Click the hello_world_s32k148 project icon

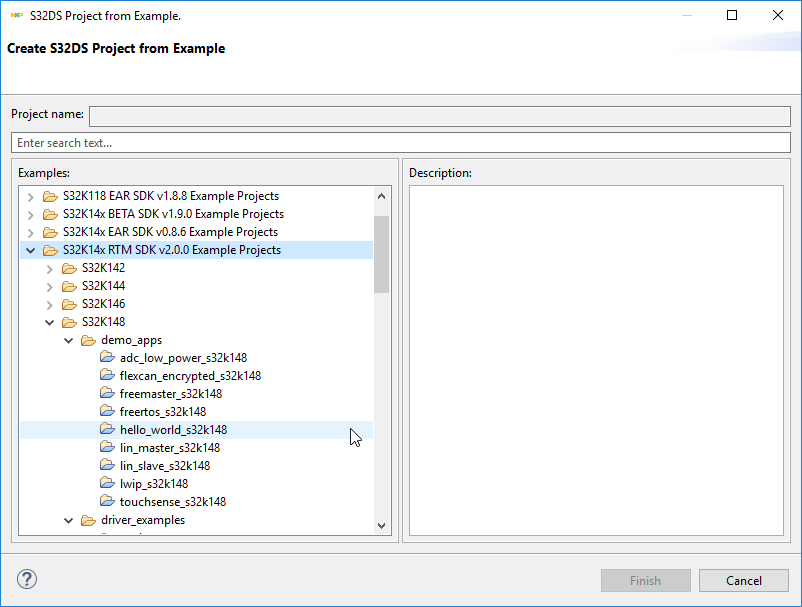[107, 430]
